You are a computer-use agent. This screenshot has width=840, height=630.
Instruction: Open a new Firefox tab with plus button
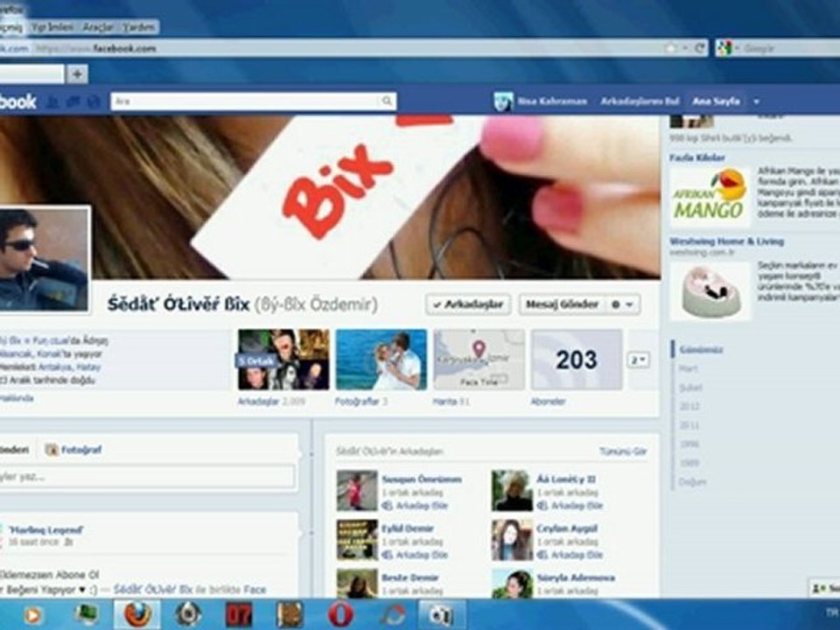click(77, 73)
